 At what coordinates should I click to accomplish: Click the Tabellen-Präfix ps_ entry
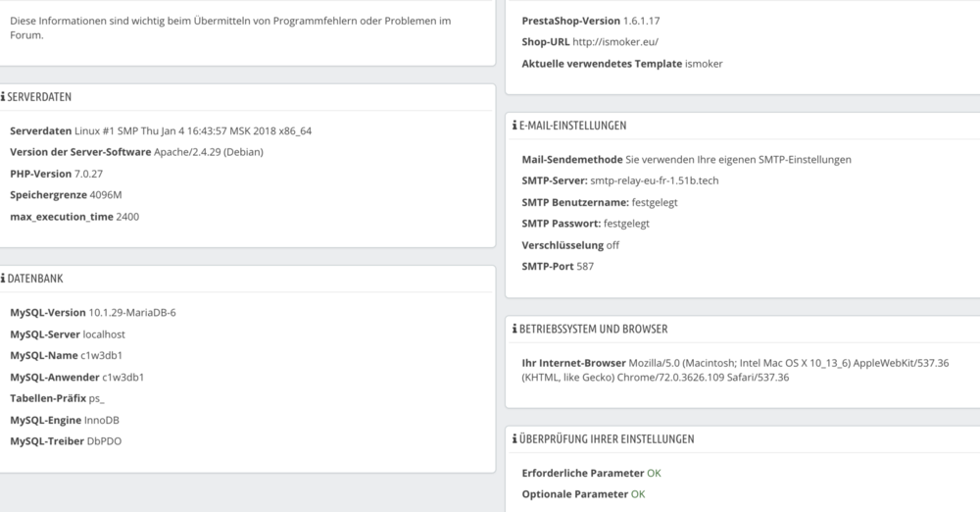95,398
